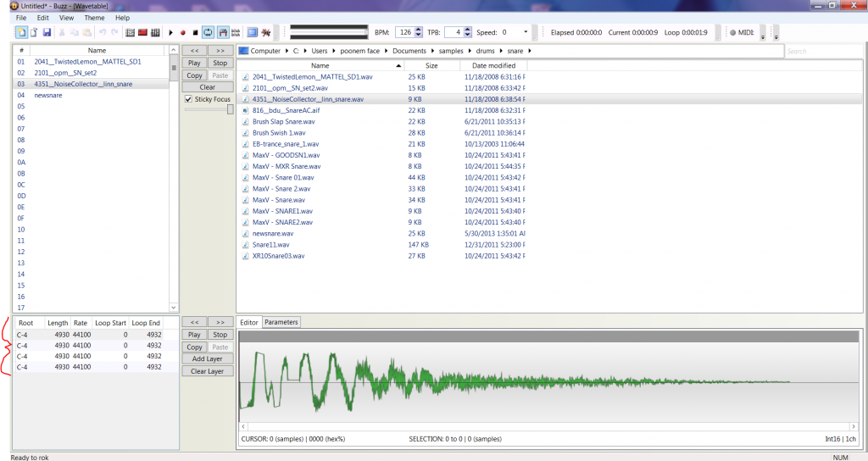
Task: Start playback with the toolbar play triangle
Action: (170, 33)
